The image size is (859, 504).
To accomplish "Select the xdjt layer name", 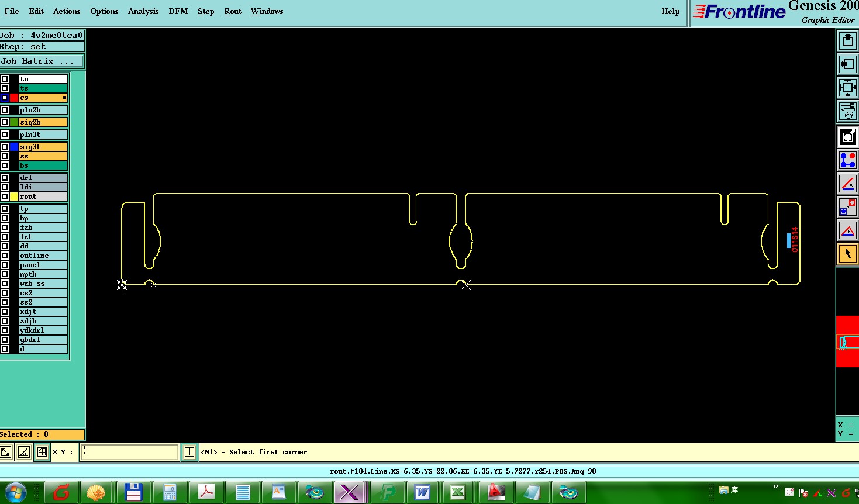I will coord(43,312).
